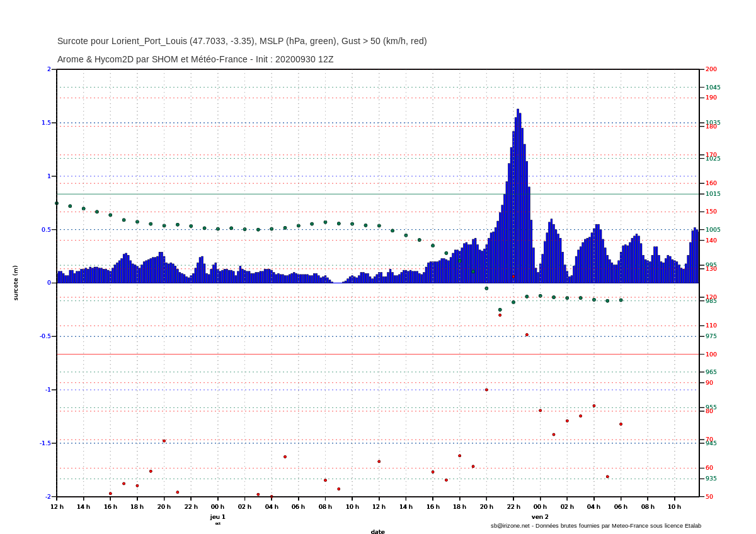Click the first green MSLP dot on left edge

(x=57, y=203)
